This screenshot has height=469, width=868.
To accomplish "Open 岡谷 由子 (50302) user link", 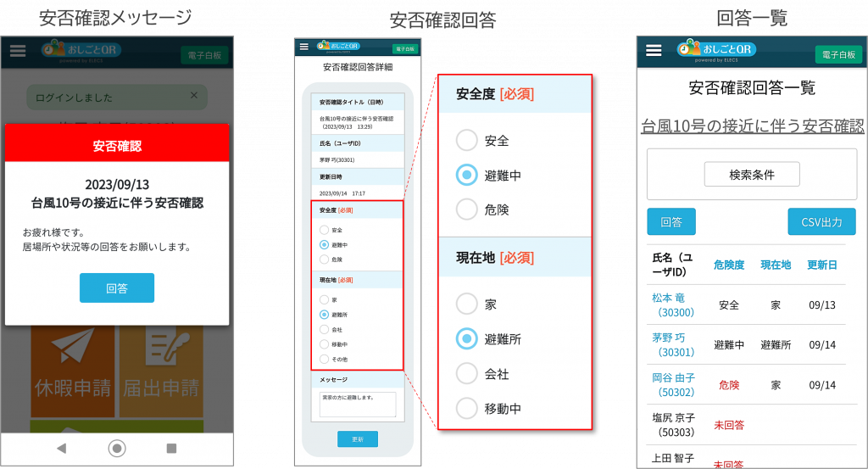I will click(673, 385).
